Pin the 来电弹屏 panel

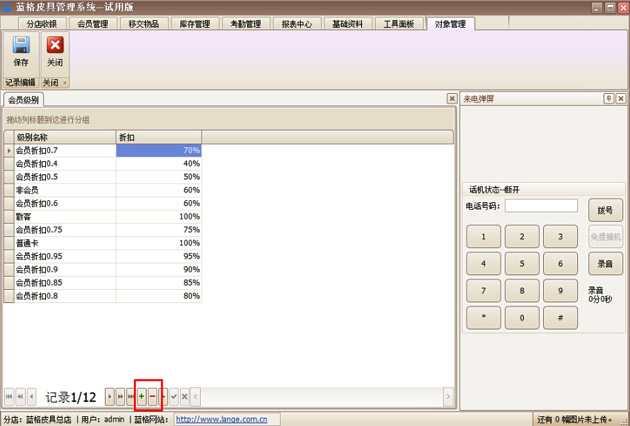coord(608,98)
